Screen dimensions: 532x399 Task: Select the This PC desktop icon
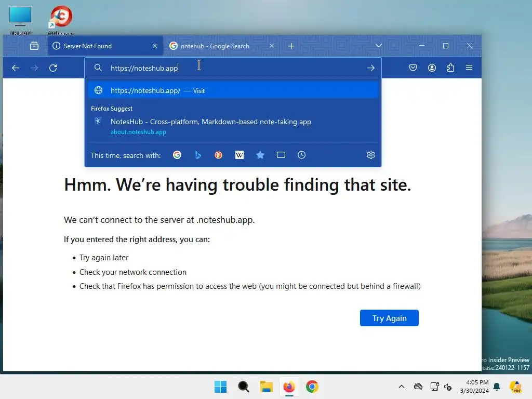[20, 20]
